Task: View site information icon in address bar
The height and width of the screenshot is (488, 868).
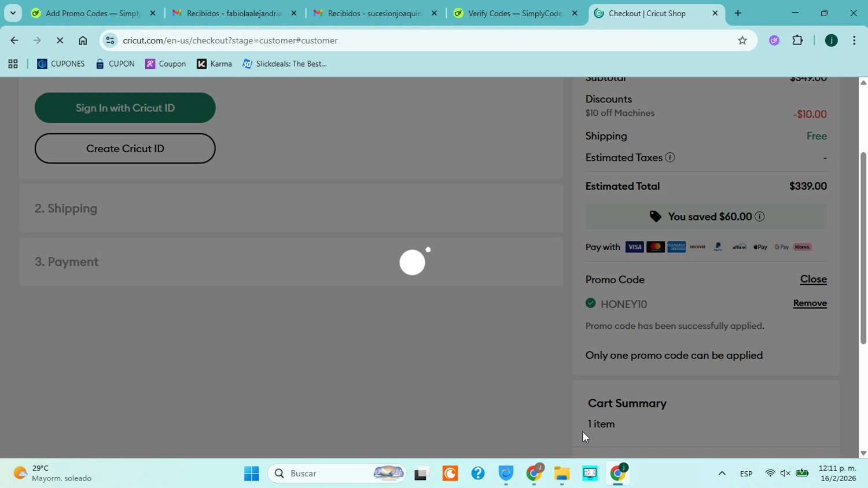Action: coord(111,41)
